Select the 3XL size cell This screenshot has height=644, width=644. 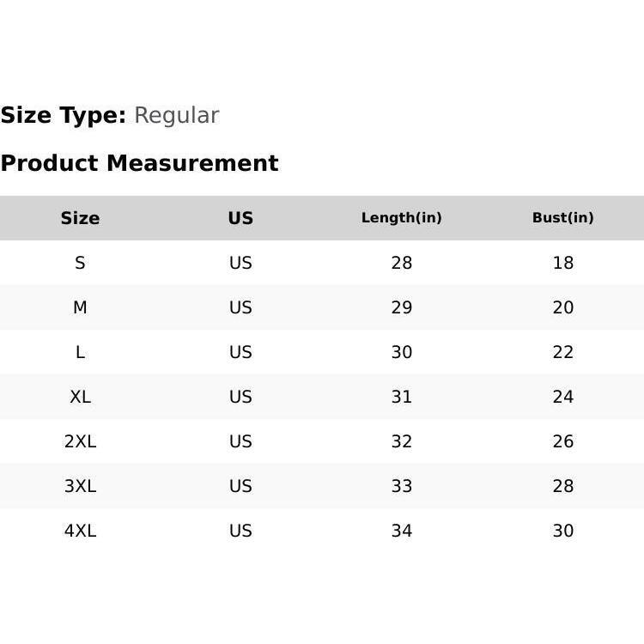coord(80,486)
